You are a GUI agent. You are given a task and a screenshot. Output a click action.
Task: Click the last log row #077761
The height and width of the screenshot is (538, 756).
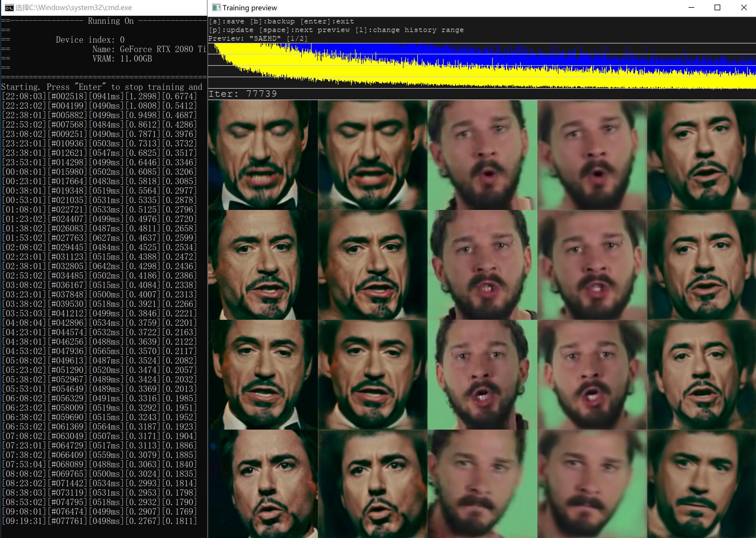click(x=99, y=521)
